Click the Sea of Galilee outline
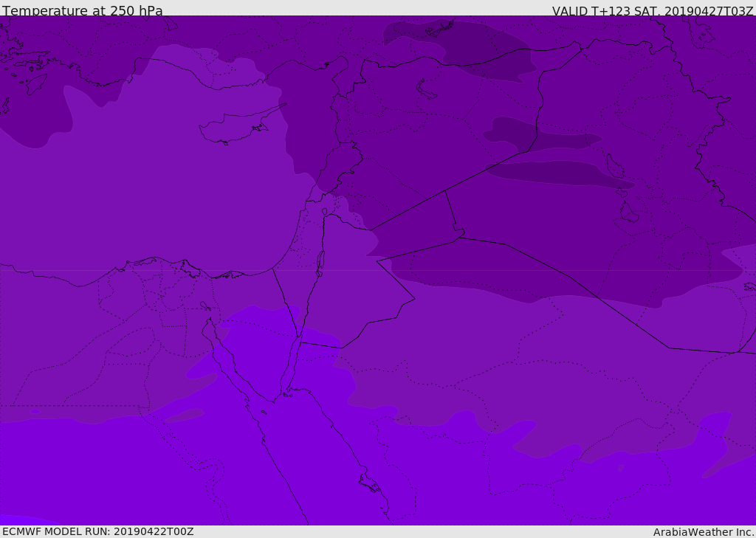The image size is (756, 538). [x=324, y=212]
